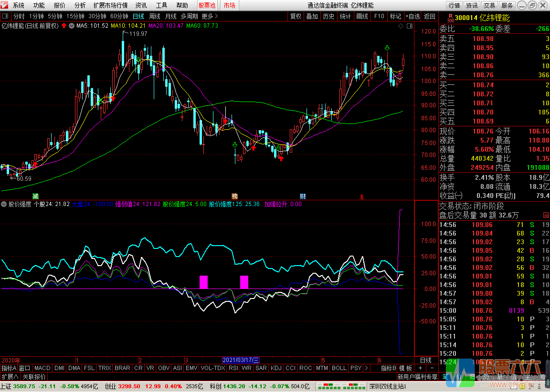This screenshot has height=392, width=550.
Task: Open the 多周期 multi-period view
Action: click(x=190, y=16)
